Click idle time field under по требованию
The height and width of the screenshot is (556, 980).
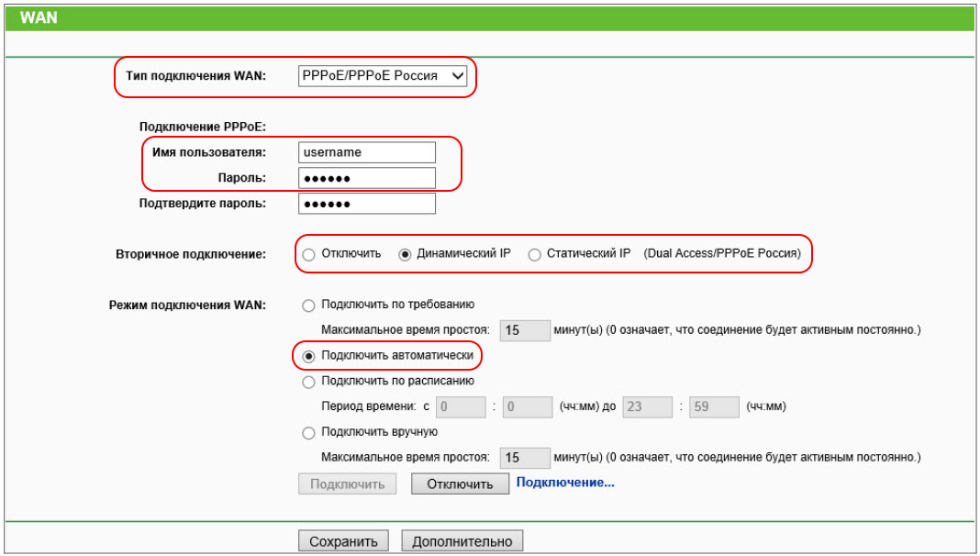[525, 330]
